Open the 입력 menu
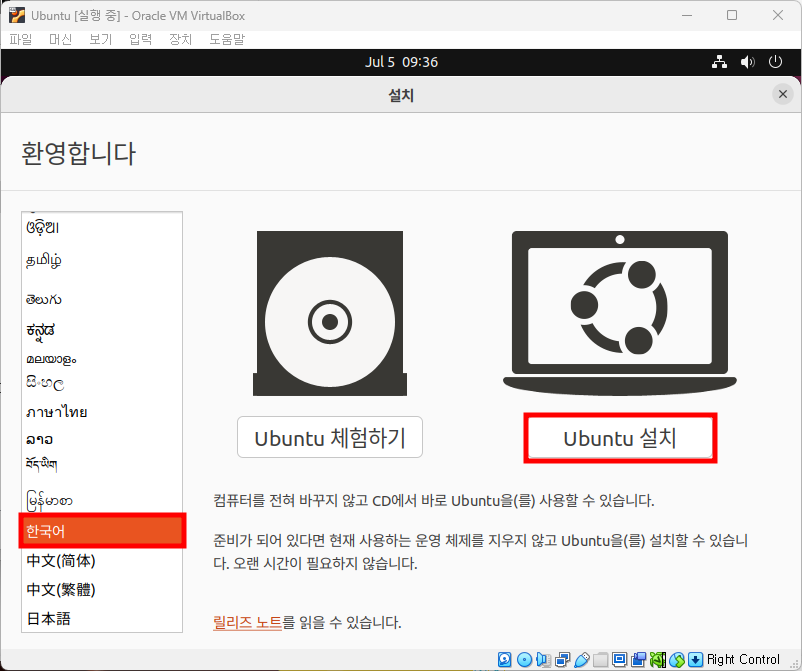The height and width of the screenshot is (671, 802). 141,39
